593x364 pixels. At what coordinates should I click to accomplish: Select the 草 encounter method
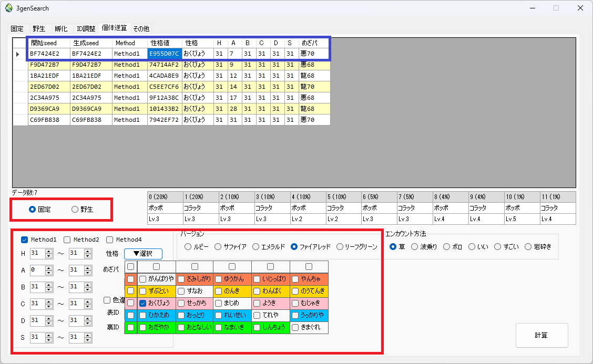coord(393,247)
